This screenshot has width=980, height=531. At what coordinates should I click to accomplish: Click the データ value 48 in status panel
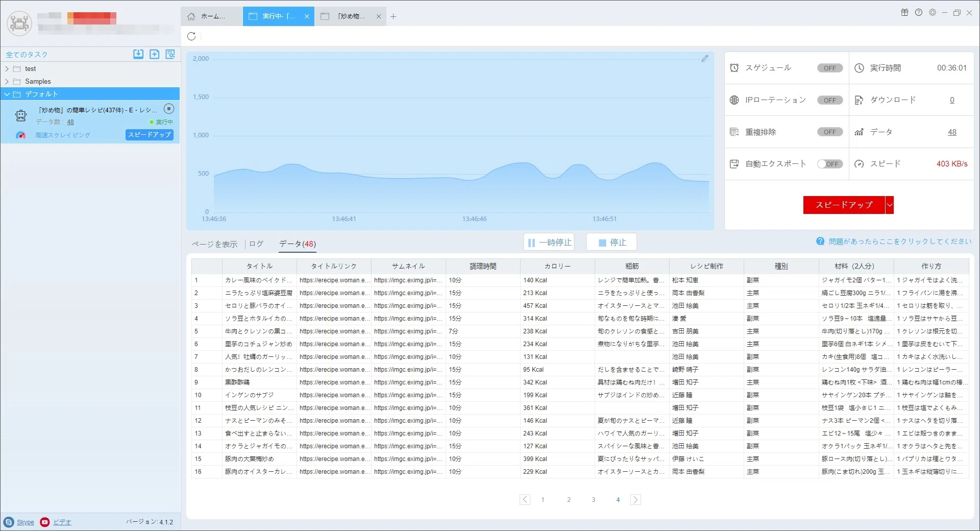click(952, 132)
